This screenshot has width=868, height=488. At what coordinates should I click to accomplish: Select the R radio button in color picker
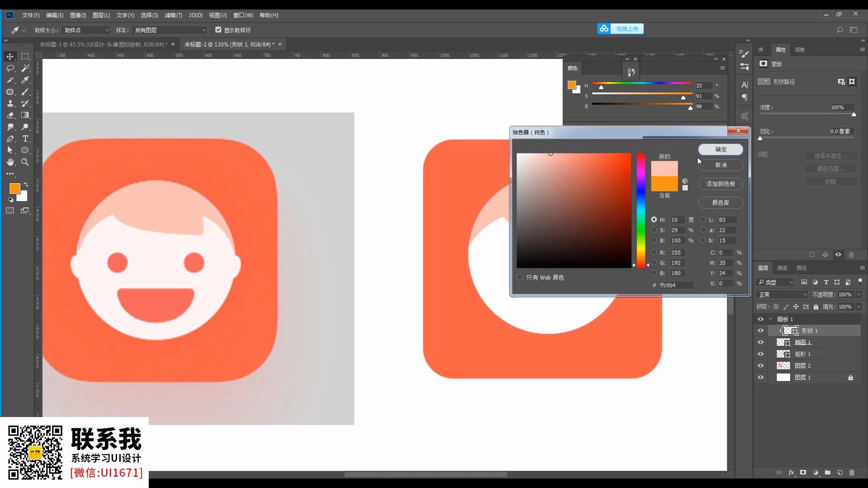[654, 252]
